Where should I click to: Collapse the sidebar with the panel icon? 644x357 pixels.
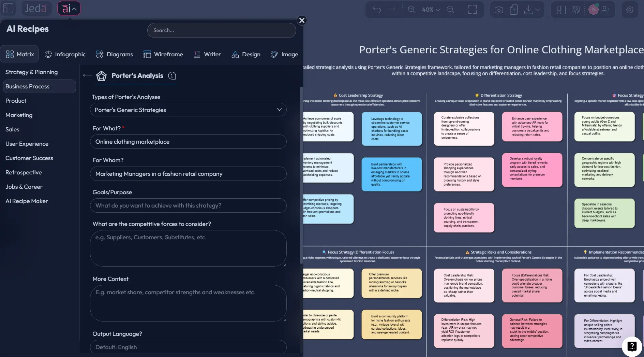(8, 8)
